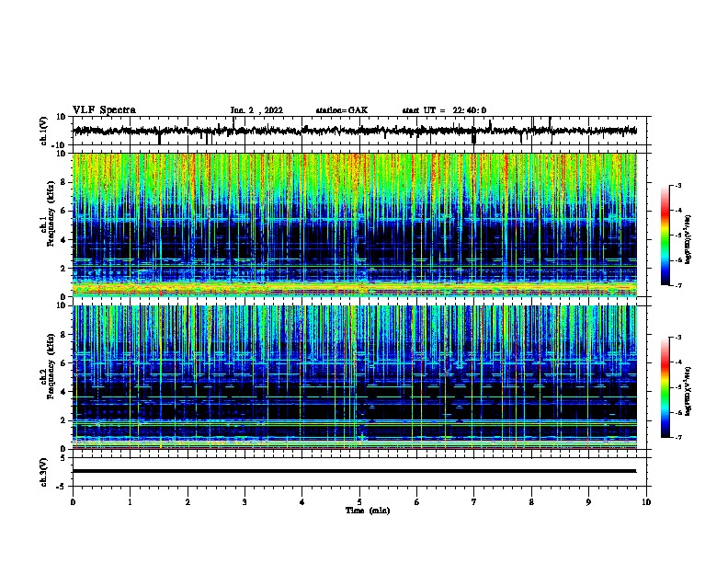Click time axis tick label "6"
728x563 pixels.
(x=417, y=502)
